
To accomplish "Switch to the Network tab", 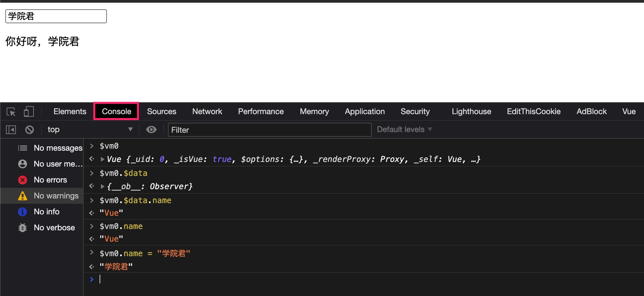I will coord(207,111).
